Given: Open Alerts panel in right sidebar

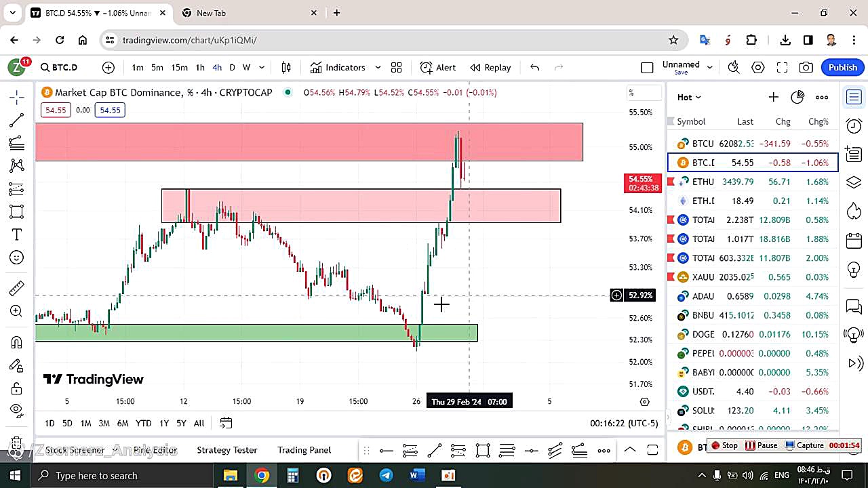Looking at the screenshot, I should pyautogui.click(x=854, y=125).
